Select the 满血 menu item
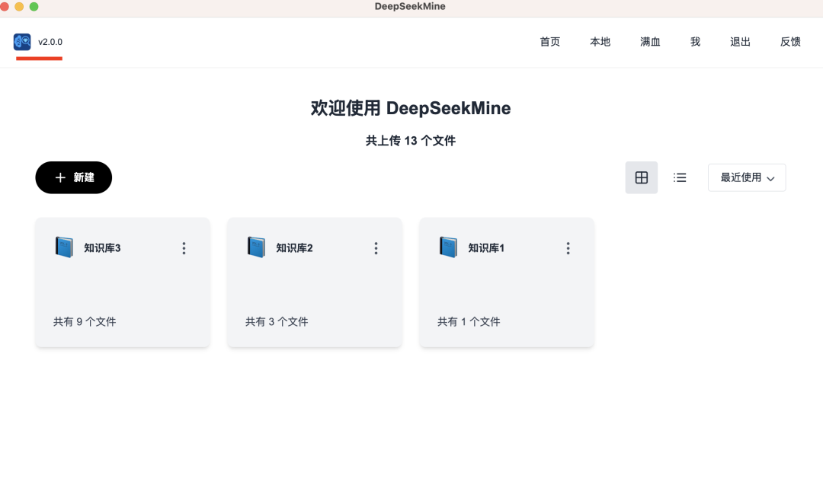The width and height of the screenshot is (823, 504). (650, 42)
